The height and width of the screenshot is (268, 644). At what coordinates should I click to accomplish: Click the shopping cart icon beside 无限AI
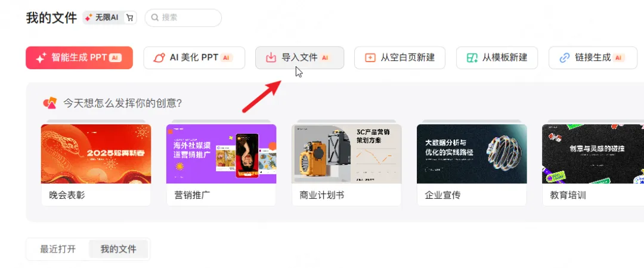point(130,18)
